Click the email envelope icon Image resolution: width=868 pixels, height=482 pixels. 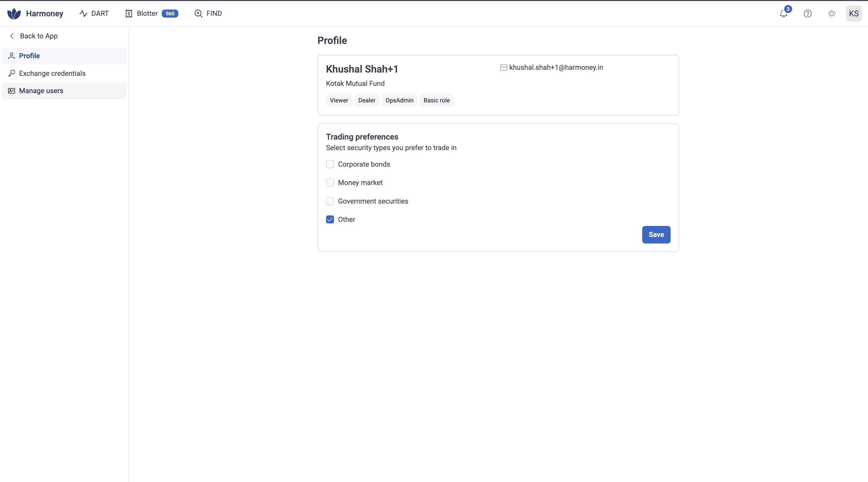503,67
